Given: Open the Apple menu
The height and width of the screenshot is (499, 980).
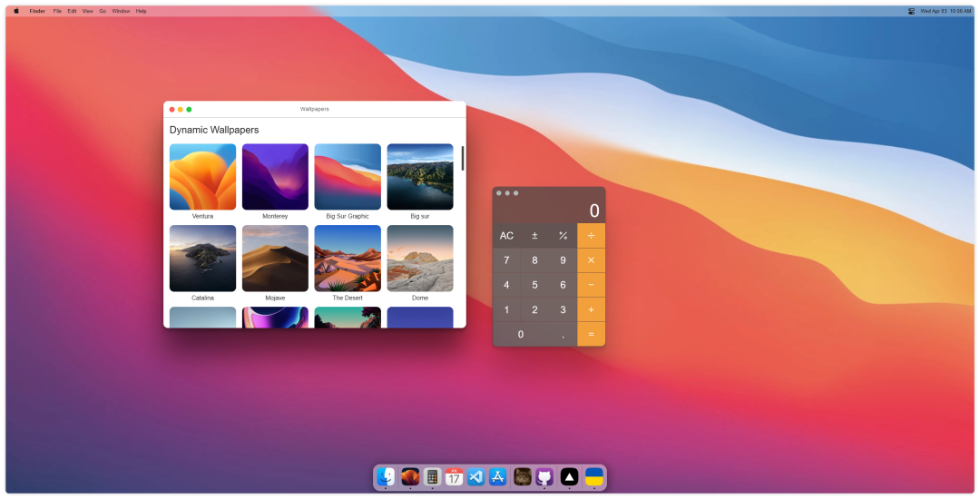Looking at the screenshot, I should pyautogui.click(x=16, y=11).
